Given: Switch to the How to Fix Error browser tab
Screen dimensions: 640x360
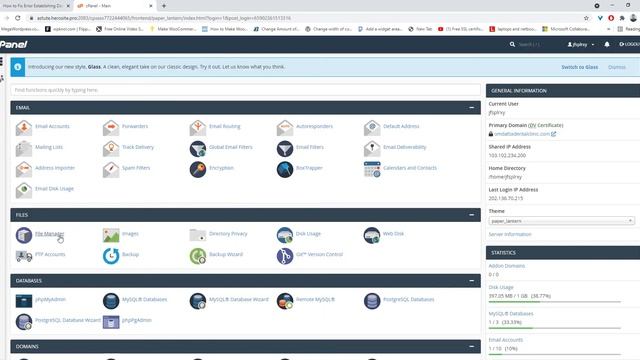Looking at the screenshot, I should tap(36, 6).
